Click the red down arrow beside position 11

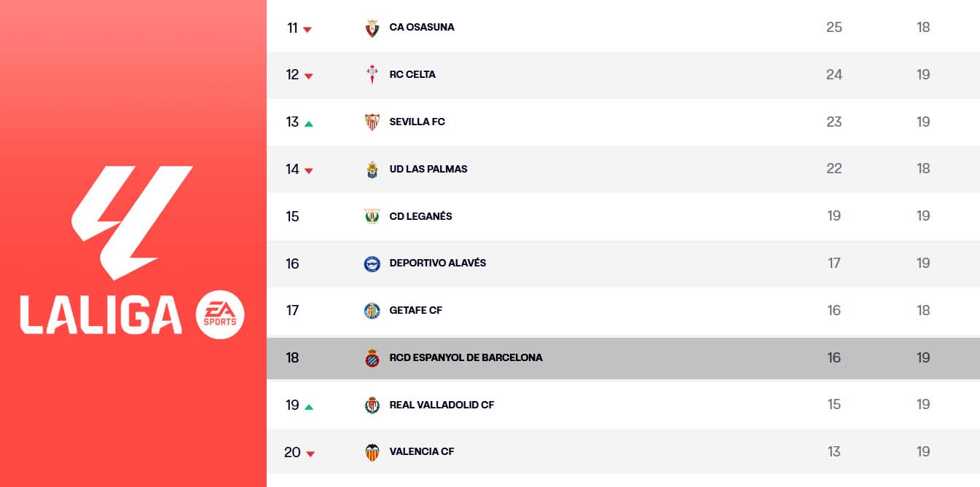pos(307,30)
